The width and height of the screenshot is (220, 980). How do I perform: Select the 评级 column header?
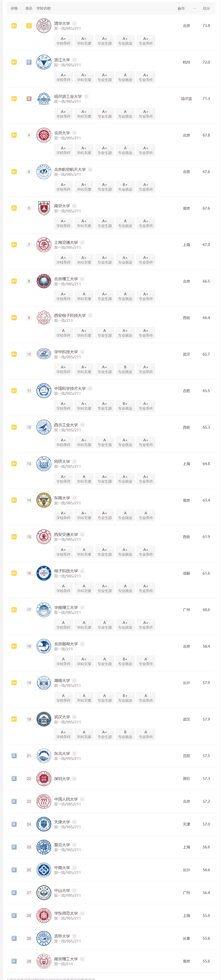pos(14,8)
